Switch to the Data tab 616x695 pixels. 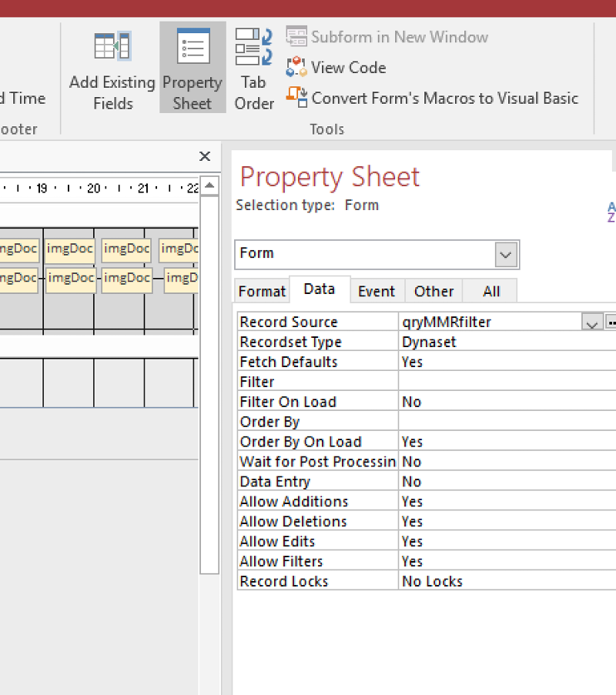click(320, 289)
